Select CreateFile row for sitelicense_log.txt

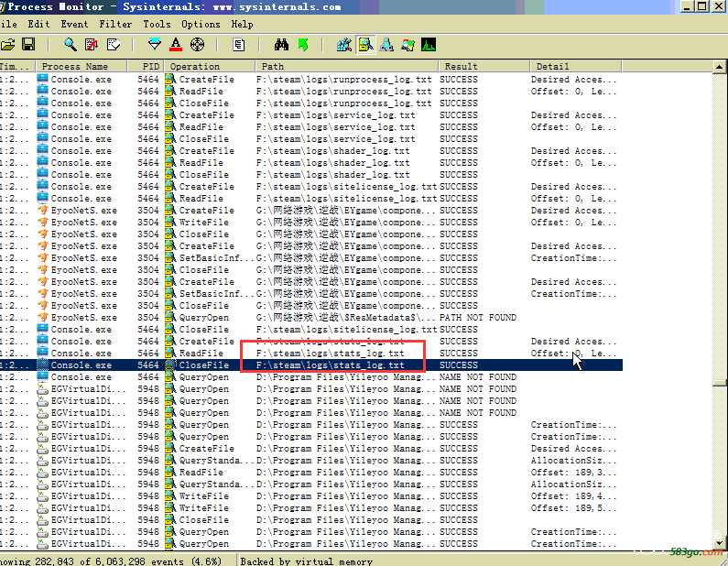pyautogui.click(x=311, y=187)
